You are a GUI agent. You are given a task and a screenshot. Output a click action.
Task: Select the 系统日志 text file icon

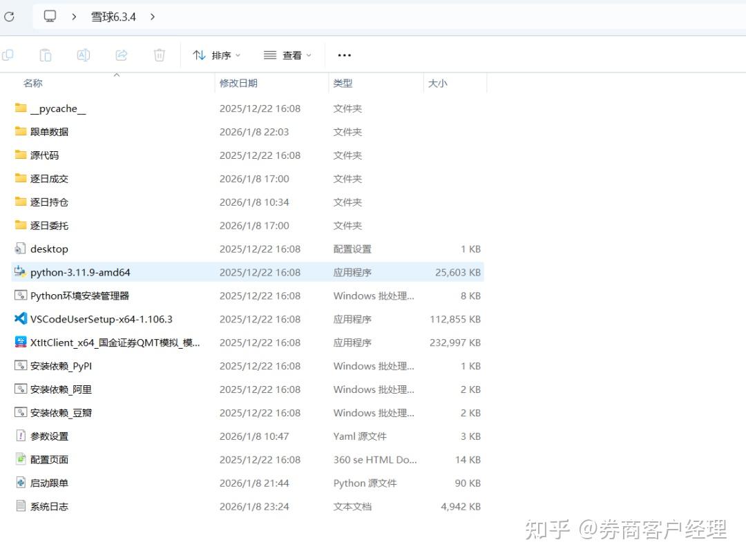click(x=21, y=505)
